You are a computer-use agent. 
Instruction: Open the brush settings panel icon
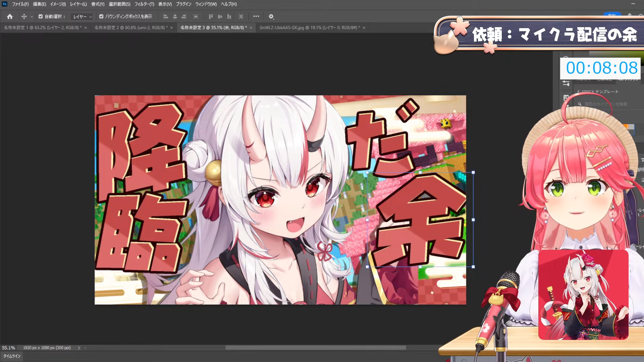(x=566, y=83)
